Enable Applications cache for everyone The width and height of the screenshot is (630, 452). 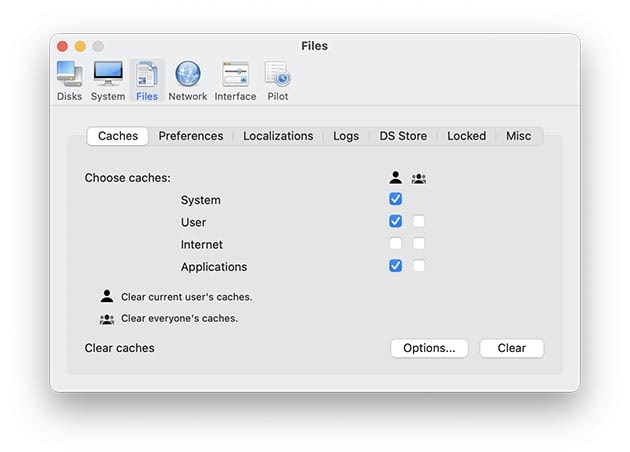[419, 266]
